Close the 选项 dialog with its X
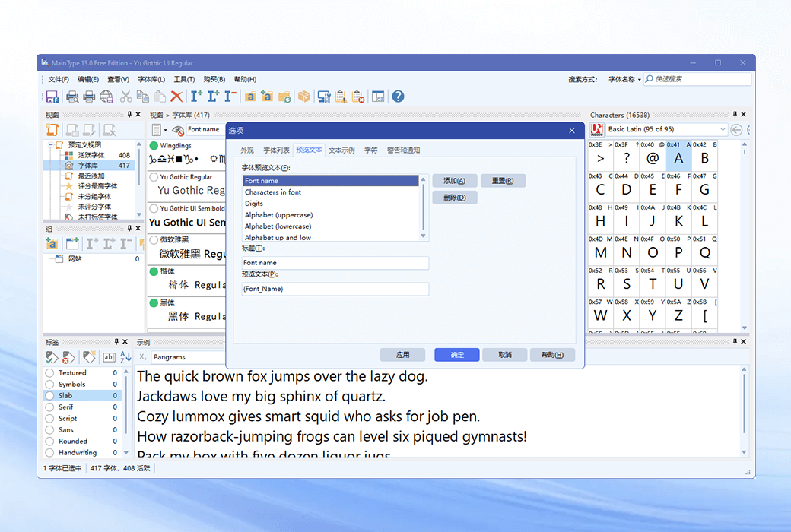 coord(571,131)
